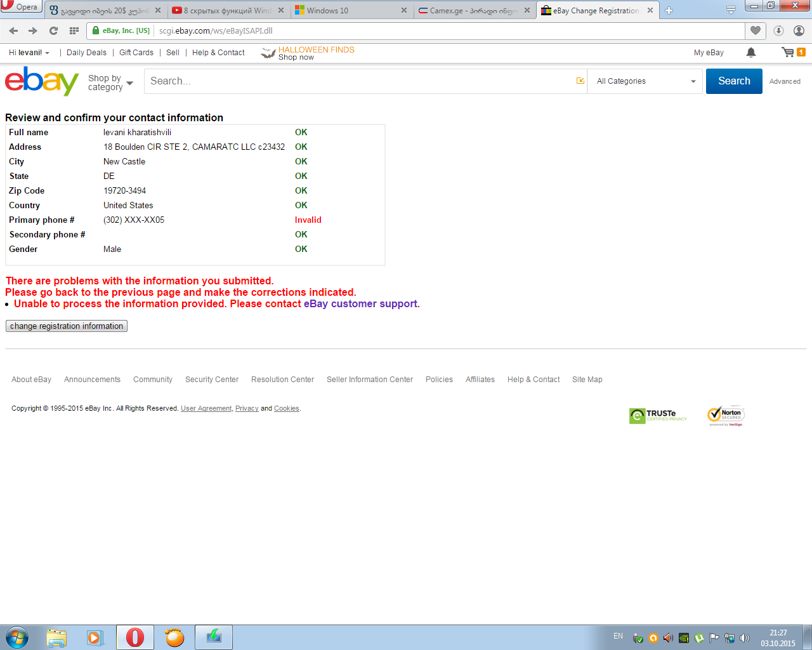Viewport: 812px width, 650px height.
Task: Open the Announcements footer link
Action: click(92, 380)
